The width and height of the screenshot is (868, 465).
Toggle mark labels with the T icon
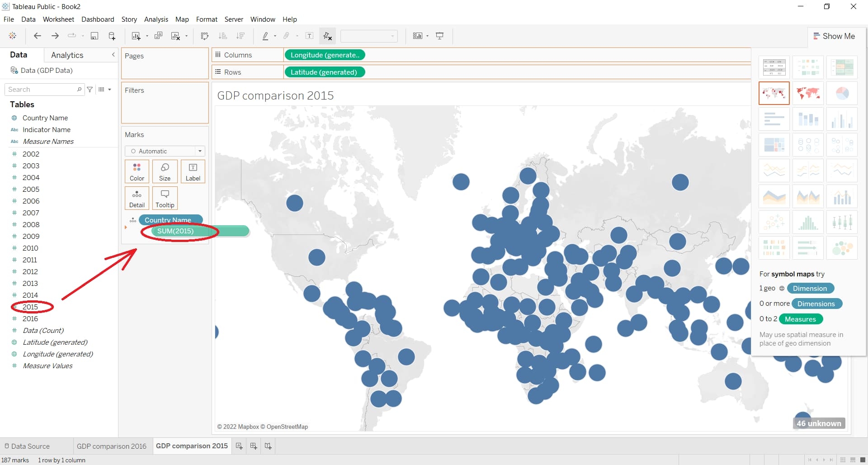coord(310,36)
